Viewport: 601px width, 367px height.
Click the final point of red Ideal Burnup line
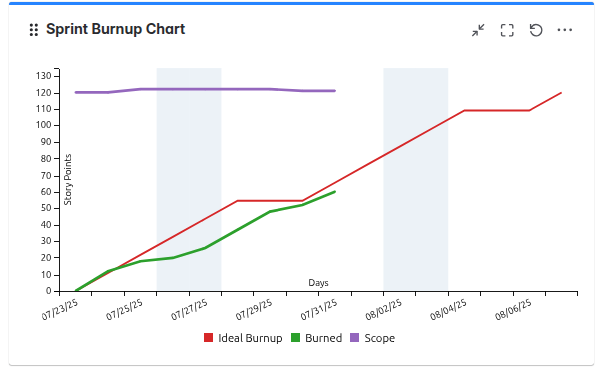pos(561,93)
